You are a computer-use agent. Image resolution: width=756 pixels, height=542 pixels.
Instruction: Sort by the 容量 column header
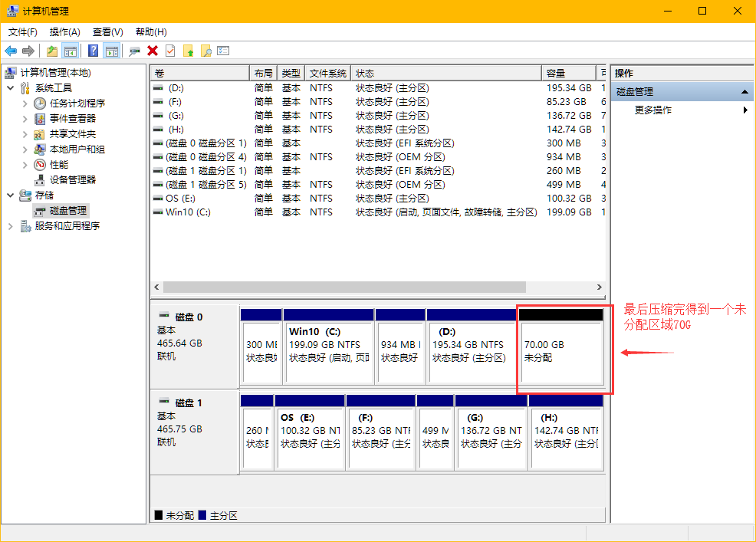point(568,74)
